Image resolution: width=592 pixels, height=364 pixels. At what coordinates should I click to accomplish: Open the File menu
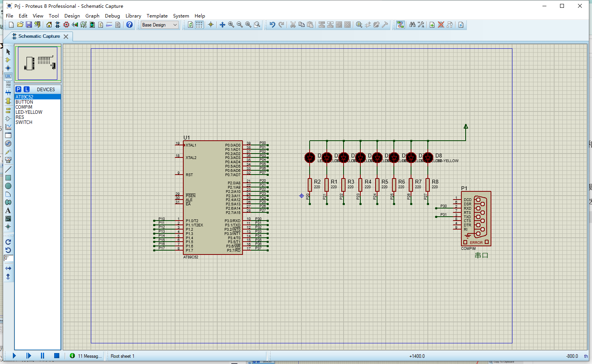click(10, 16)
